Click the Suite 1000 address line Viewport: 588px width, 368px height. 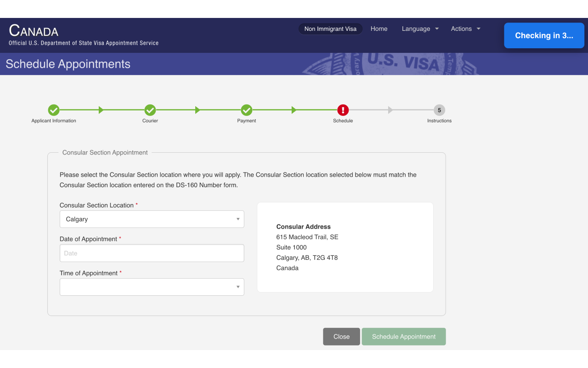(292, 247)
